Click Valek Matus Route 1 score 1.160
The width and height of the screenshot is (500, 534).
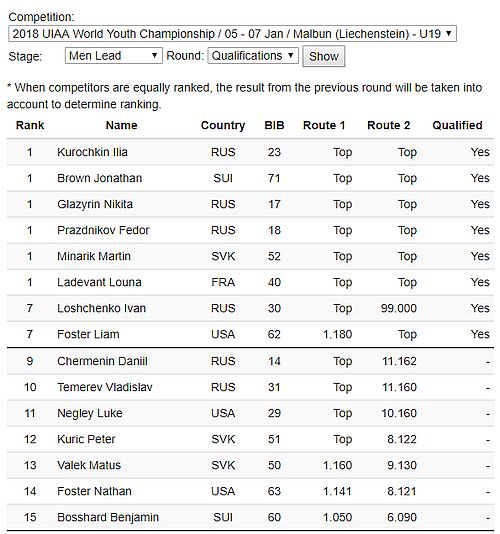click(338, 465)
